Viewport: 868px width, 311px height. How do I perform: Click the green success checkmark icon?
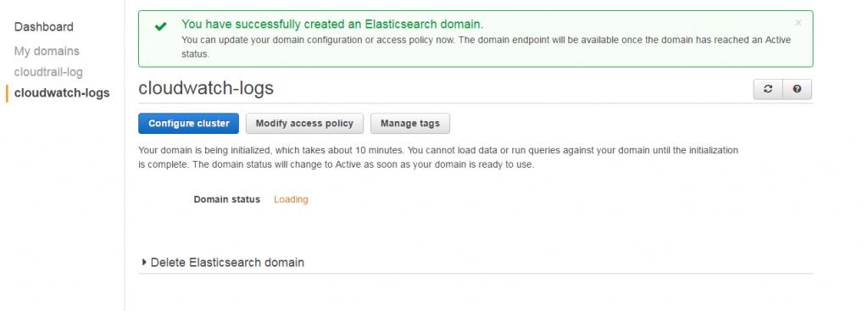[x=160, y=26]
